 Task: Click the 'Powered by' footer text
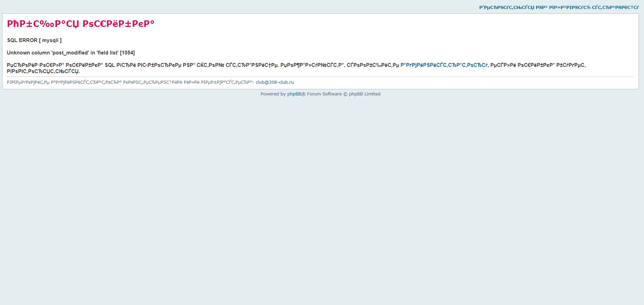273,94
